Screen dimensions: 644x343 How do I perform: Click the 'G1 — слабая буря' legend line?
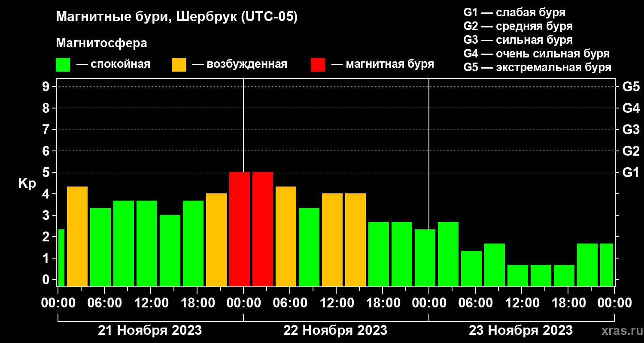coord(514,12)
